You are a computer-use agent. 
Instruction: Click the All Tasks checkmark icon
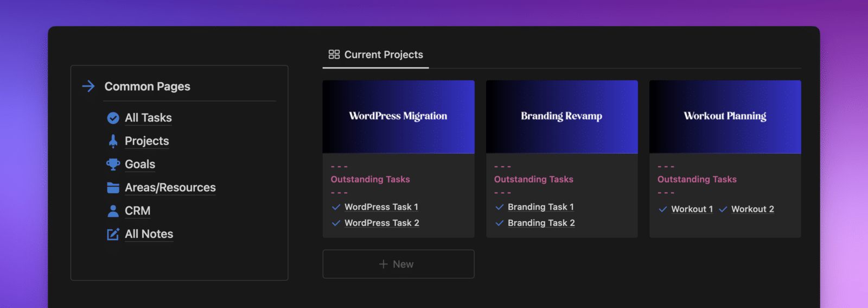coord(113,118)
